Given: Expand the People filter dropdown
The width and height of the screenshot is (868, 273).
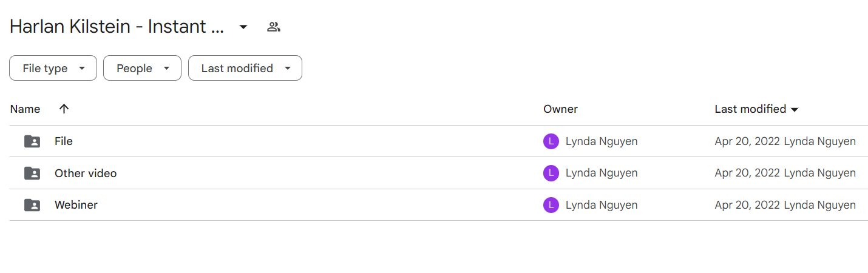Looking at the screenshot, I should (x=142, y=68).
